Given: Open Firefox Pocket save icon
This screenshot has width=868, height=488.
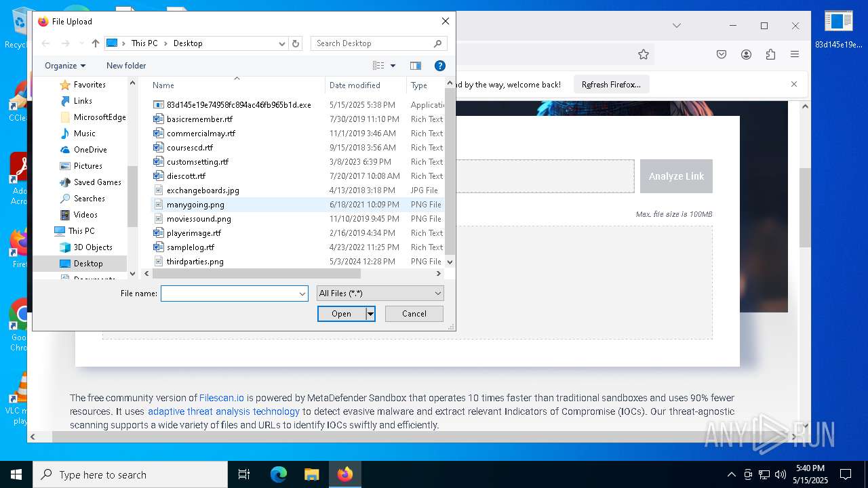Looking at the screenshot, I should coord(722,54).
